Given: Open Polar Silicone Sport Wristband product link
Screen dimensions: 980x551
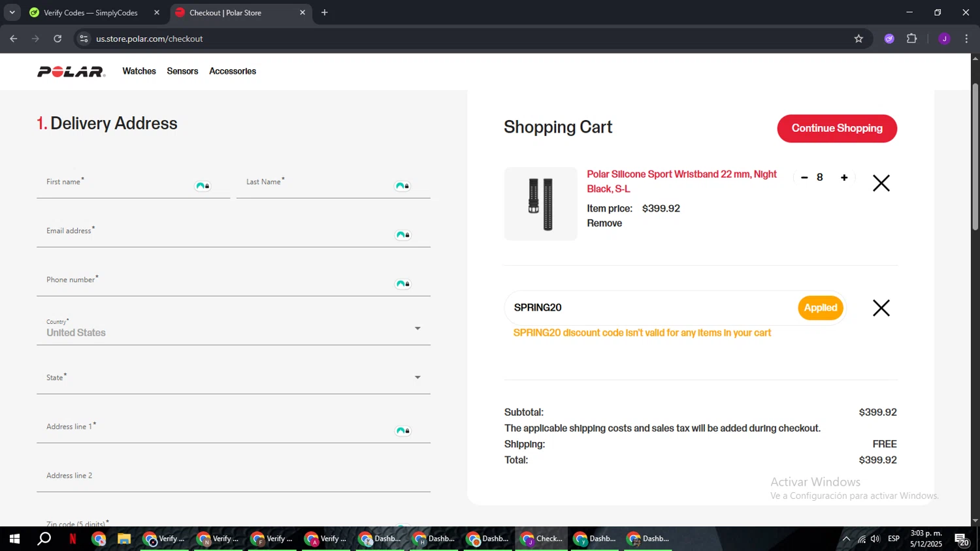Looking at the screenshot, I should click(x=681, y=181).
